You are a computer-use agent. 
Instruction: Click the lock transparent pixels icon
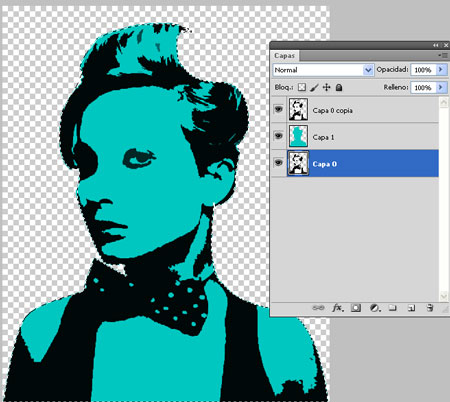pos(302,87)
